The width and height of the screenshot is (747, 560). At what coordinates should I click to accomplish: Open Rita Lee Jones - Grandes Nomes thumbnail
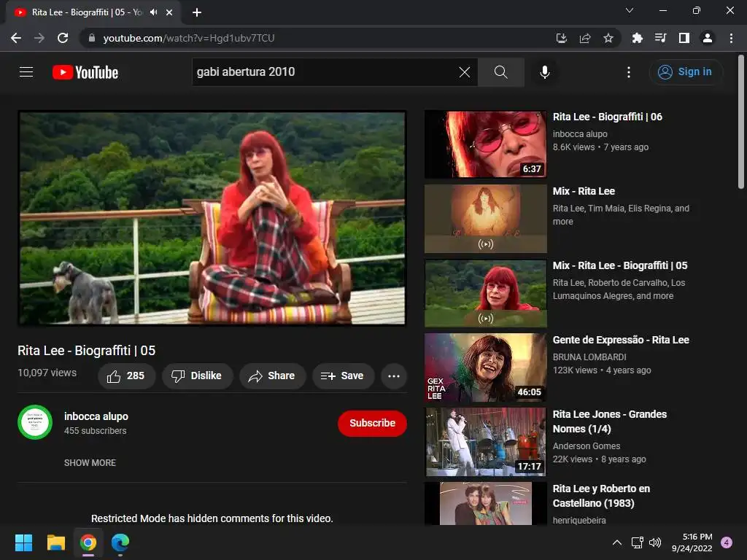pos(485,441)
